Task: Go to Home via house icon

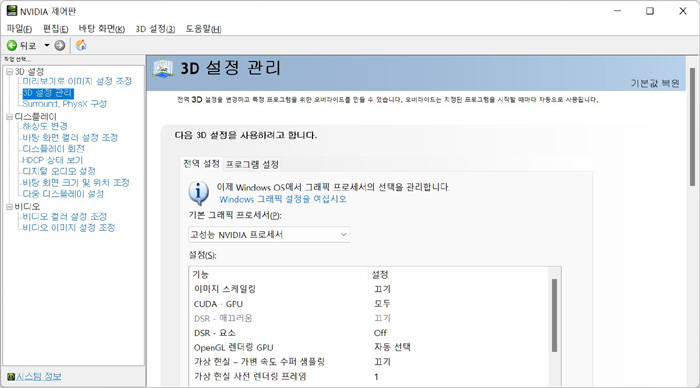Action: click(x=81, y=45)
